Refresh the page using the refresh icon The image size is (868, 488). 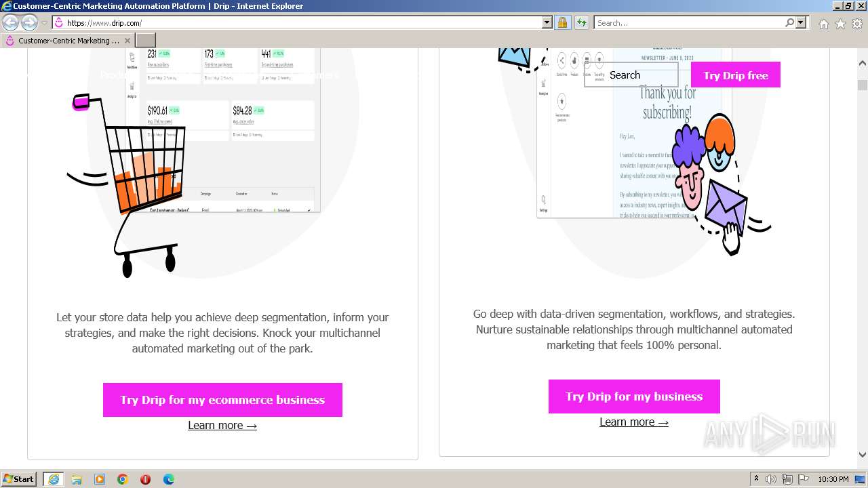click(581, 23)
